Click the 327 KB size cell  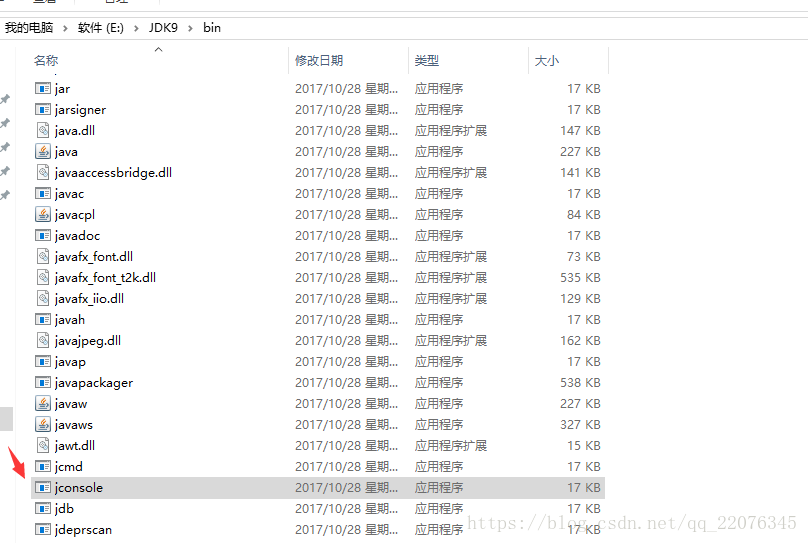click(x=580, y=425)
